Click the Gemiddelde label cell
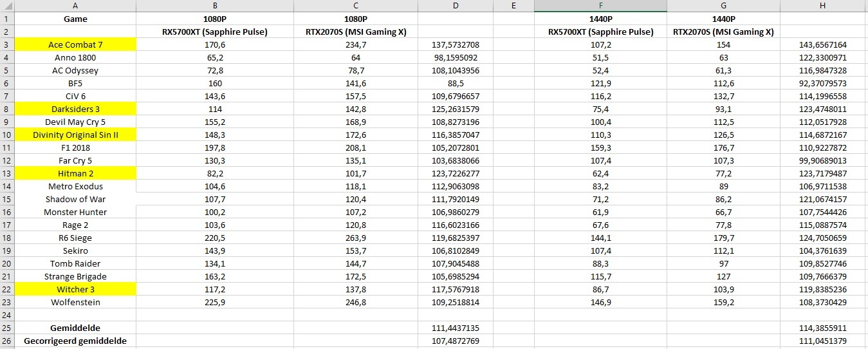The image size is (868, 349). coord(75,328)
